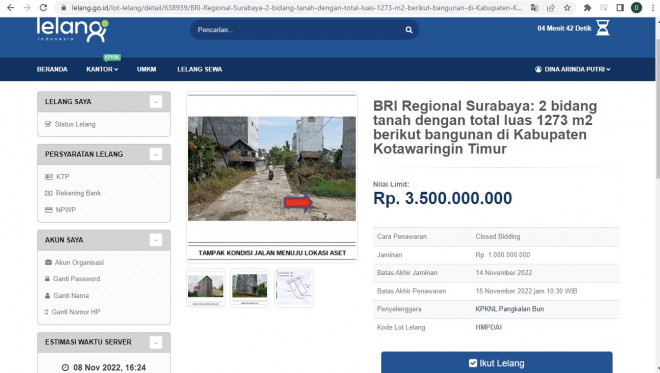Open the NPWP requirement link
Screen dimensions: 660x373
point(60,210)
